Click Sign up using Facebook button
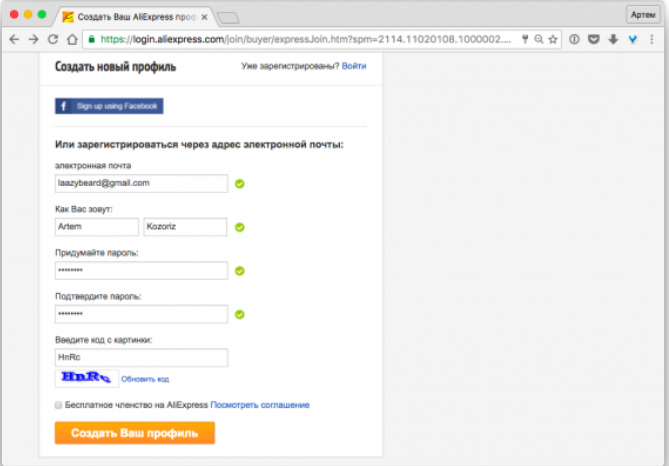Viewport: 669px width, 466px height. [109, 106]
